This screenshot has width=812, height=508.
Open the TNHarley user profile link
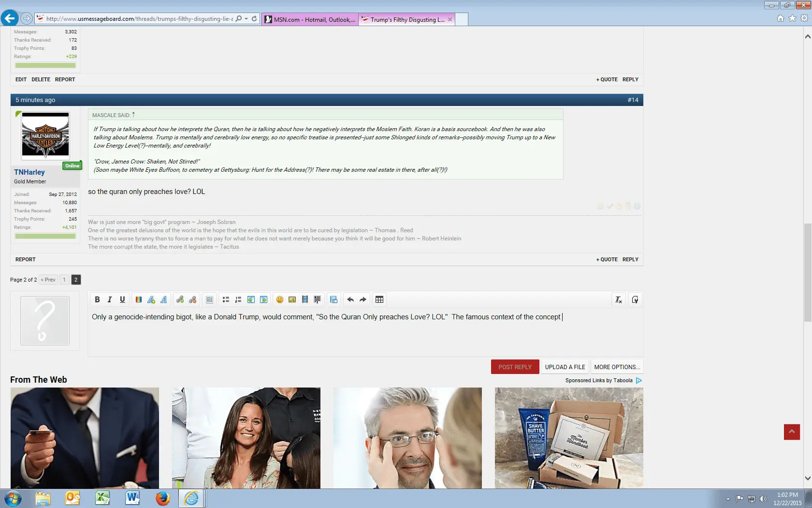pos(29,172)
